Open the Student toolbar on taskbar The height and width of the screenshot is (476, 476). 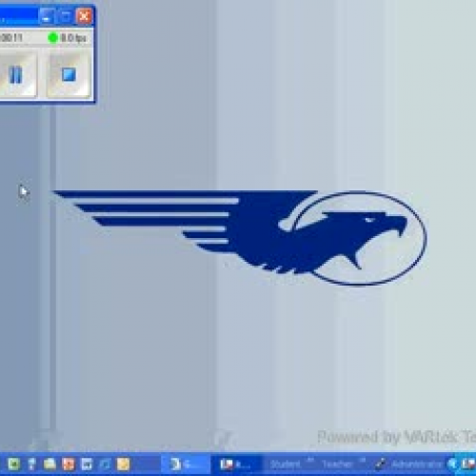(285, 465)
